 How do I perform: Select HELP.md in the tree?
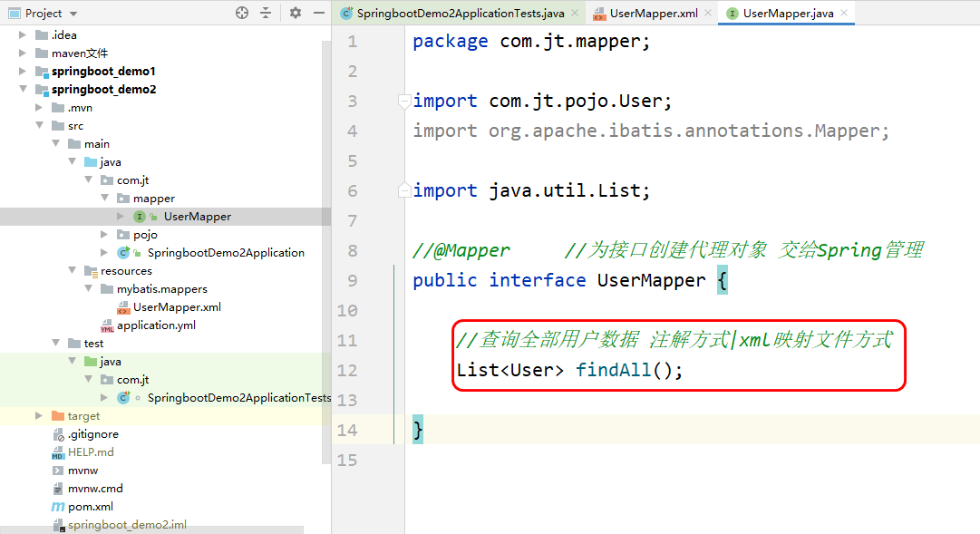pyautogui.click(x=91, y=452)
